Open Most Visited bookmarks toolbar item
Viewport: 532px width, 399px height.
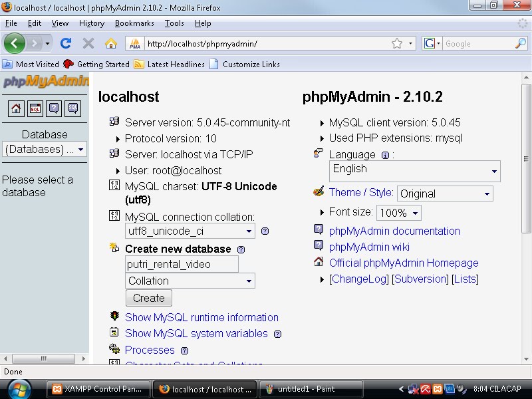(x=31, y=64)
